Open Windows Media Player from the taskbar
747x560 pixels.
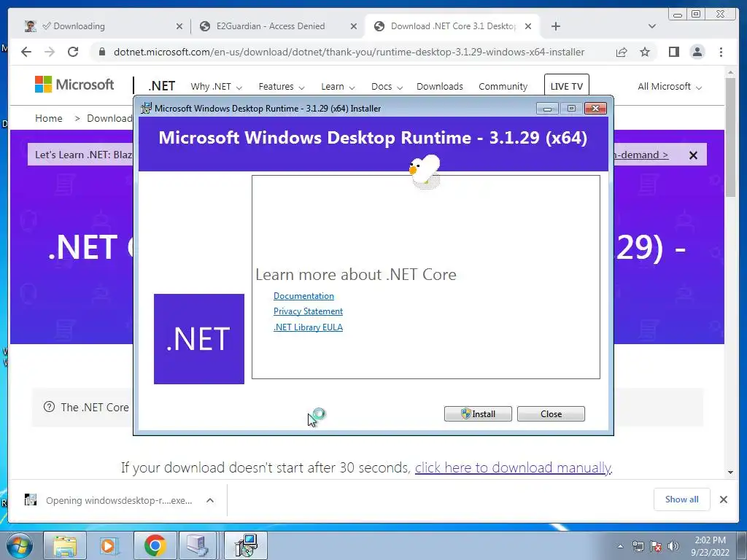[109, 545]
